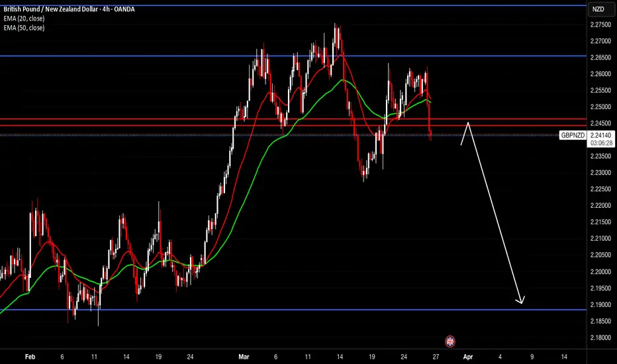Click the 2.25500 price axis label
617x364 pixels.
[x=600, y=91]
